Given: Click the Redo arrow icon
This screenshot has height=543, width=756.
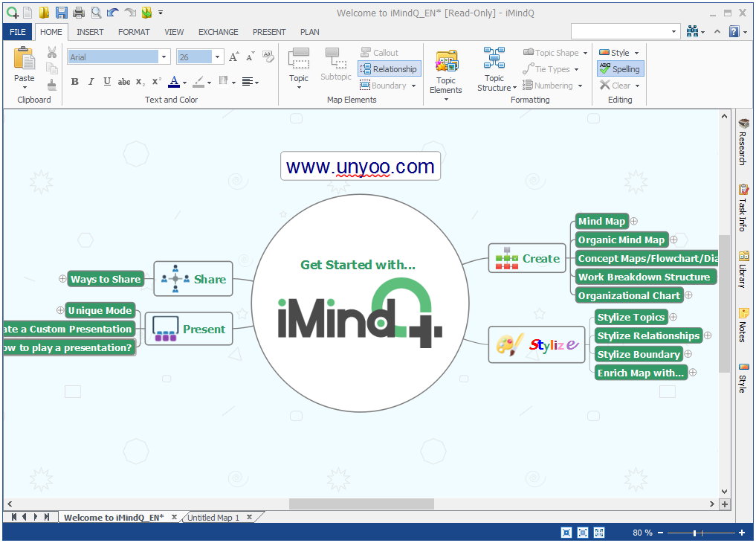Looking at the screenshot, I should 129,13.
